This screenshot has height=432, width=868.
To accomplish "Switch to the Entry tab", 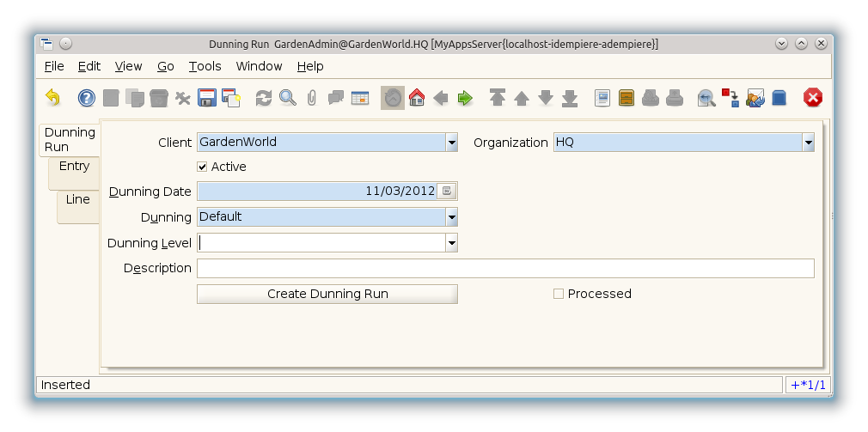I will click(75, 167).
